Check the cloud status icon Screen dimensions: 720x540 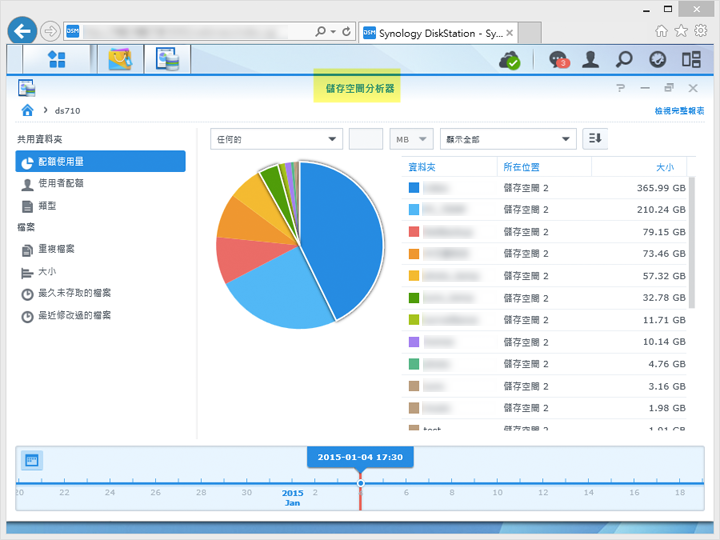pos(510,60)
